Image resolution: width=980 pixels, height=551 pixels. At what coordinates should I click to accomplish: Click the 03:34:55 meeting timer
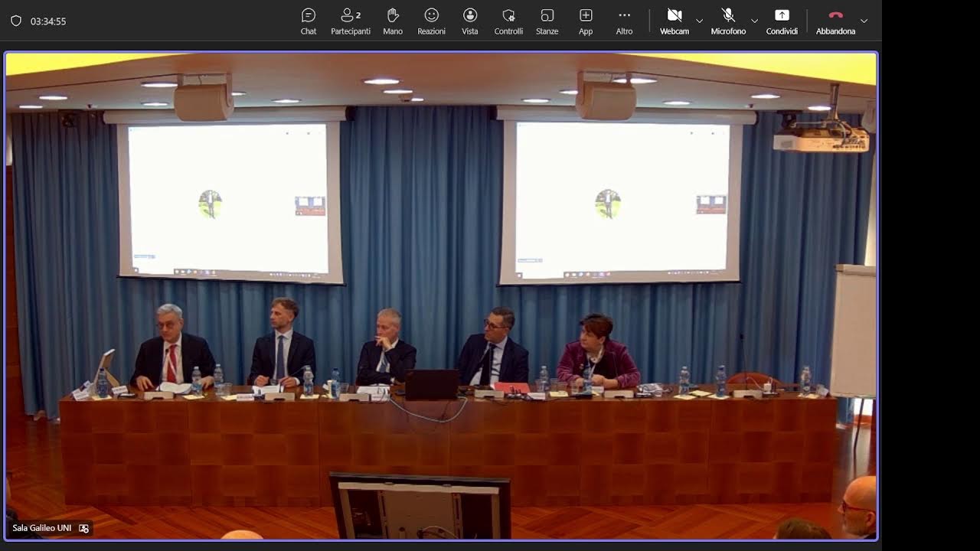coord(48,21)
